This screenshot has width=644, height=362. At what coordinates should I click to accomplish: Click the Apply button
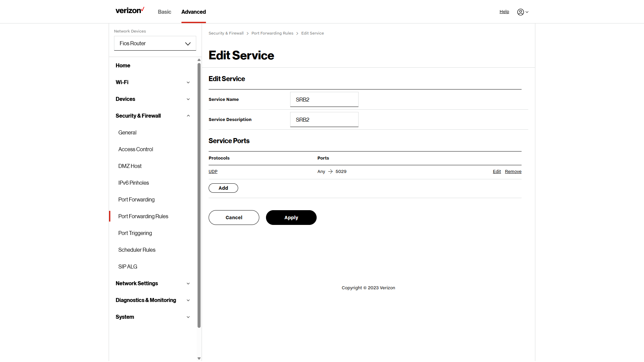pyautogui.click(x=291, y=218)
